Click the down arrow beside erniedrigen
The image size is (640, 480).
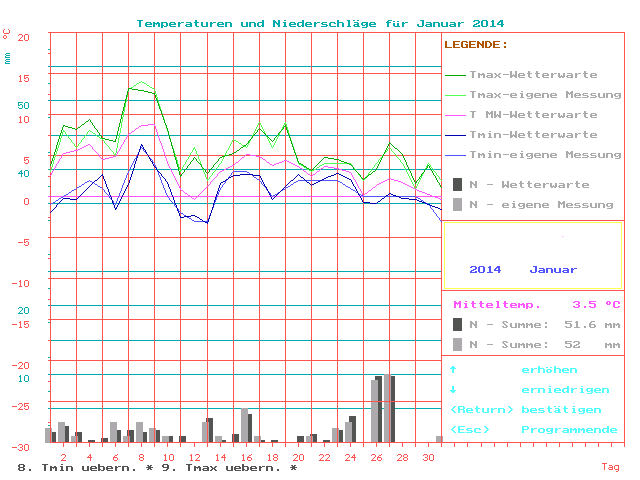(x=453, y=390)
